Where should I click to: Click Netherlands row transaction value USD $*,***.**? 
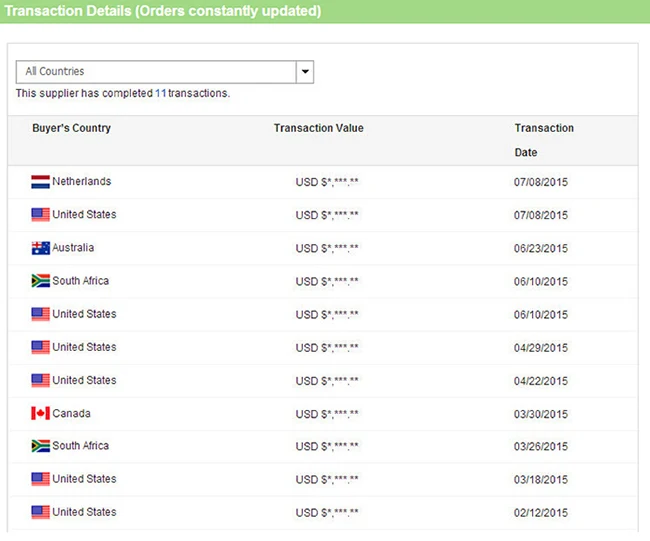coord(327,182)
